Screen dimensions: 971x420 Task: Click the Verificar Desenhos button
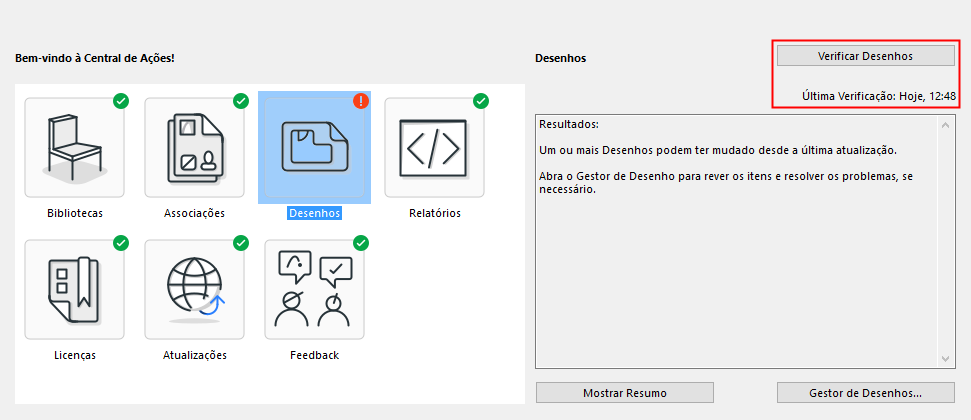866,56
